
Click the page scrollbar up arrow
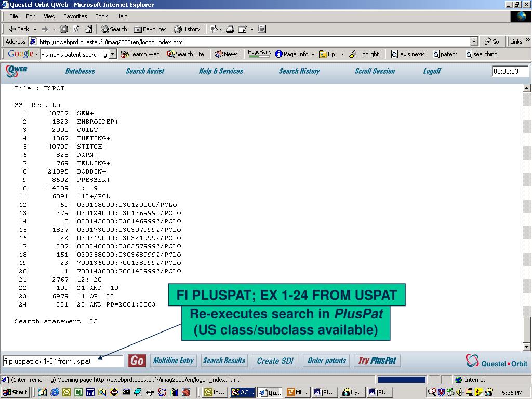click(526, 88)
